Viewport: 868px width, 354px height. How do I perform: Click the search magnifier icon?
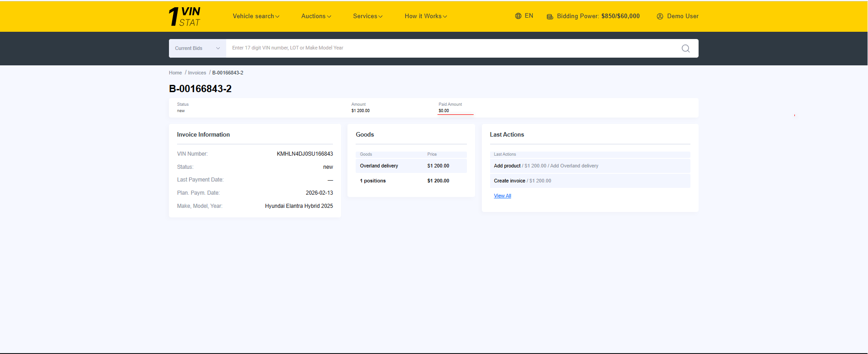(685, 49)
